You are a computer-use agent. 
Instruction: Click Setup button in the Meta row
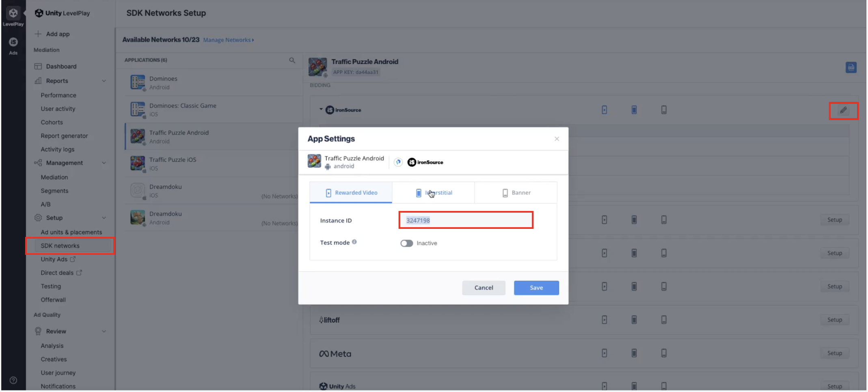click(834, 353)
